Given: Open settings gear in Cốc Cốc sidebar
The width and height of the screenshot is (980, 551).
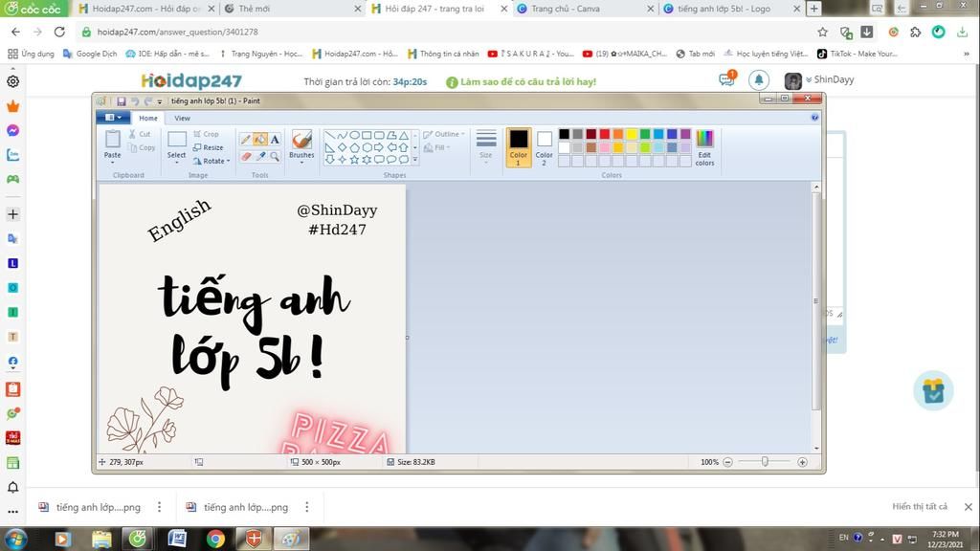Looking at the screenshot, I should point(12,81).
